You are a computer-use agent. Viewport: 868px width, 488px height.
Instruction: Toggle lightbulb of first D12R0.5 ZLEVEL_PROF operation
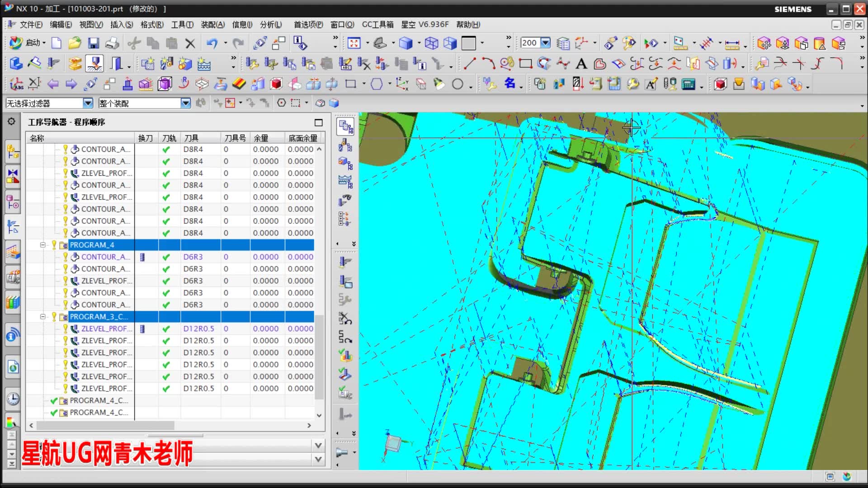pos(65,328)
